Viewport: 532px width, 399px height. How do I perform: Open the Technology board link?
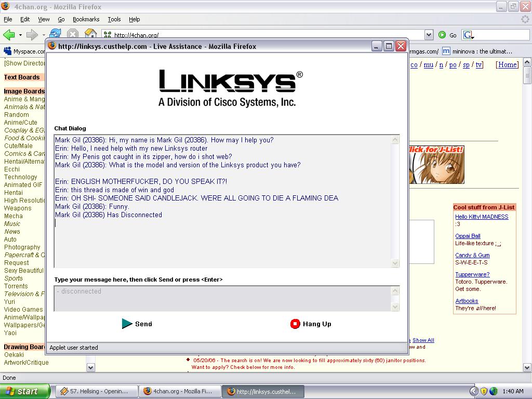point(21,177)
